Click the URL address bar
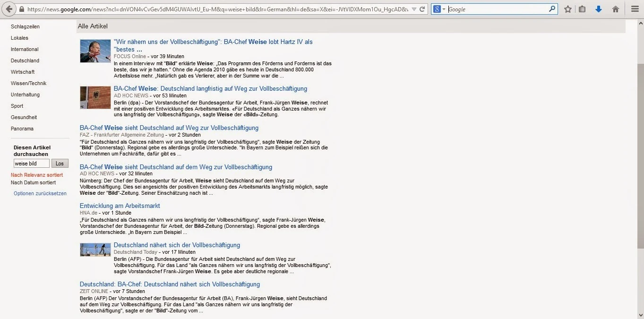 217,9
